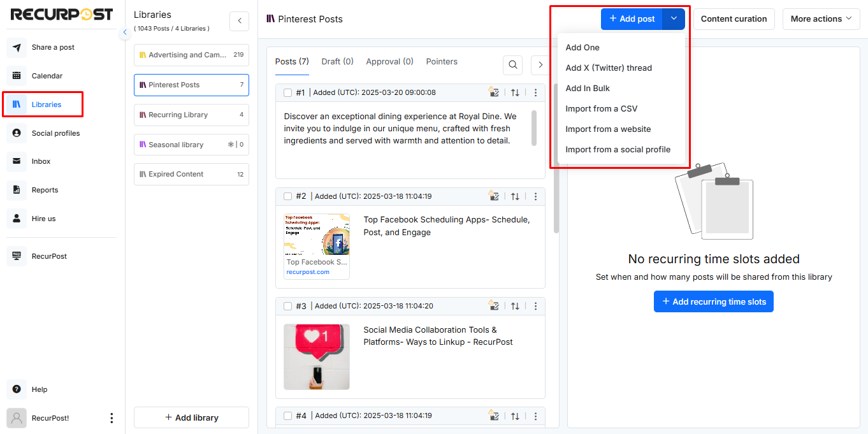The height and width of the screenshot is (434, 868).
Task: Click the right-arrow to scroll post tabs
Action: pos(540,64)
